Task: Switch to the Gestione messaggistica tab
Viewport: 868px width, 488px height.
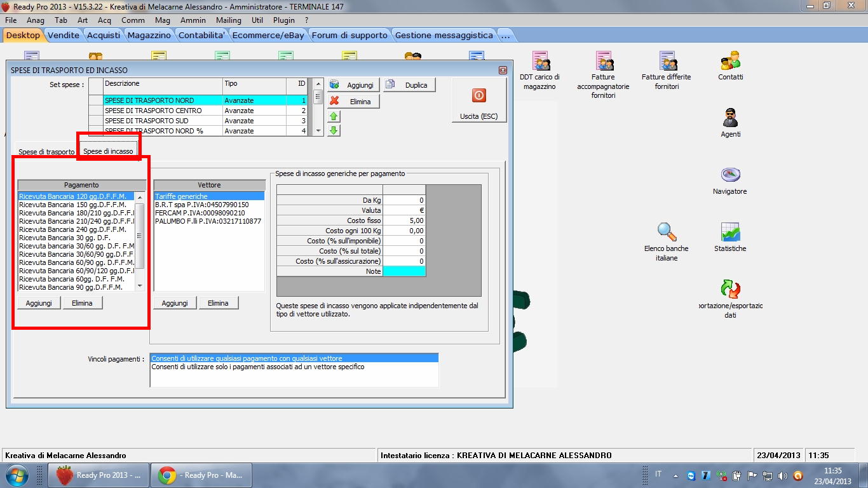Action: [444, 36]
